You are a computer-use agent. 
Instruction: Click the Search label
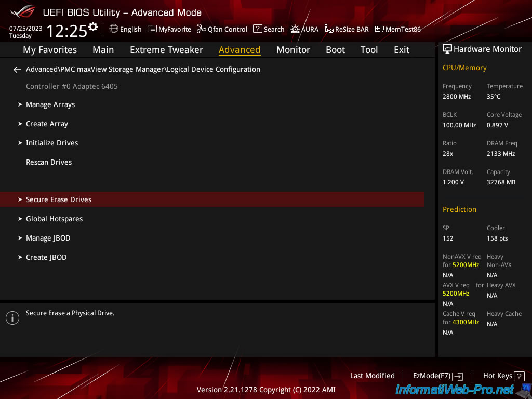tap(274, 30)
